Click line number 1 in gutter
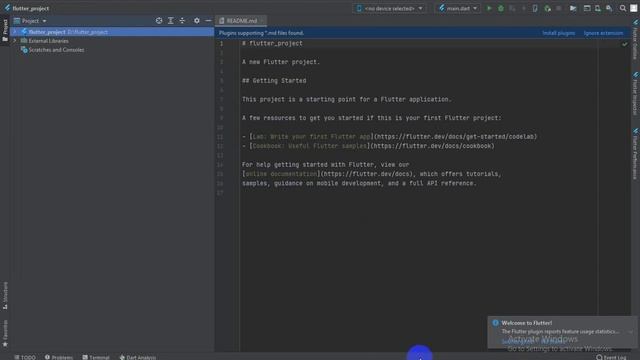Screen dimensions: 640x360 (x=222, y=43)
